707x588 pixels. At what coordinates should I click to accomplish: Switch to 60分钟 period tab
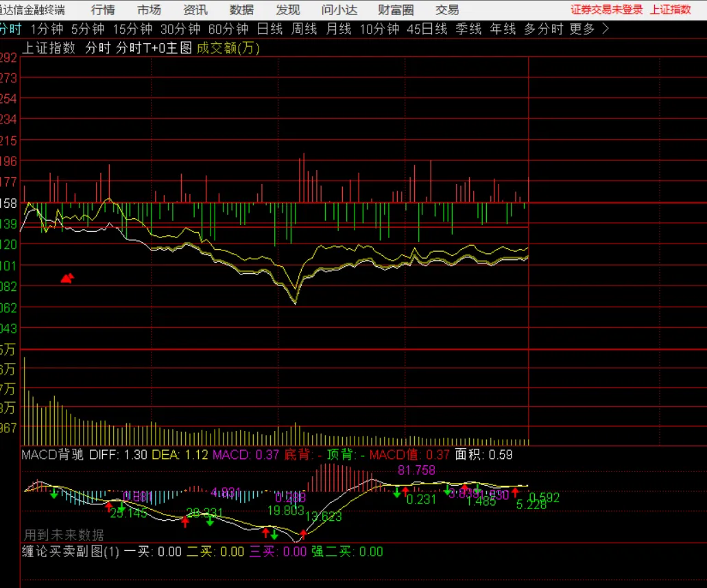click(x=228, y=30)
